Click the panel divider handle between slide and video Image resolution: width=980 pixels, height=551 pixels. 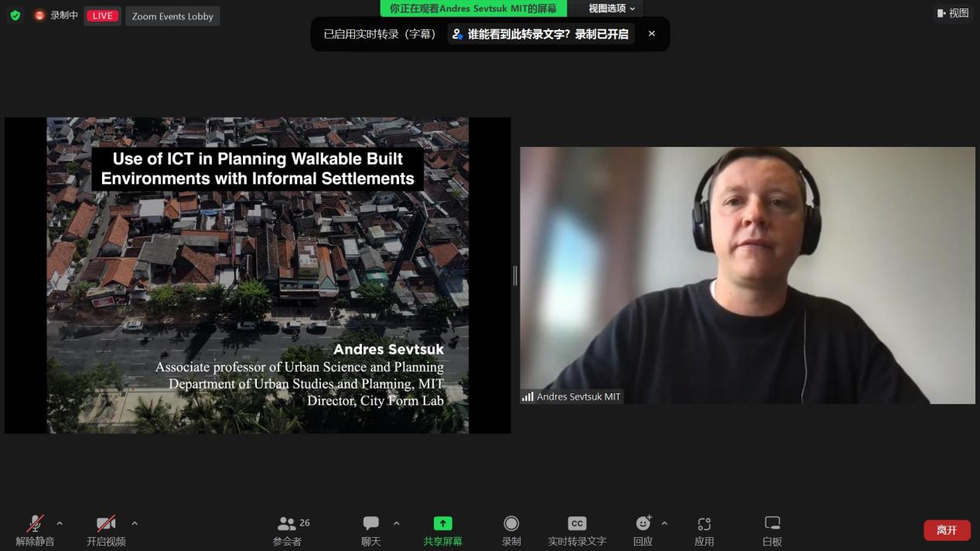[515, 275]
